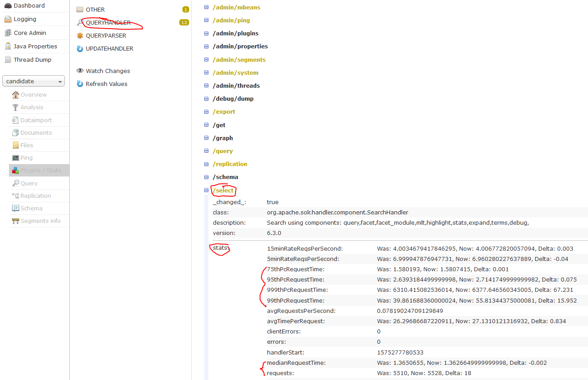Click the Core Admin server icon
This screenshot has height=380, width=588.
pyautogui.click(x=8, y=33)
